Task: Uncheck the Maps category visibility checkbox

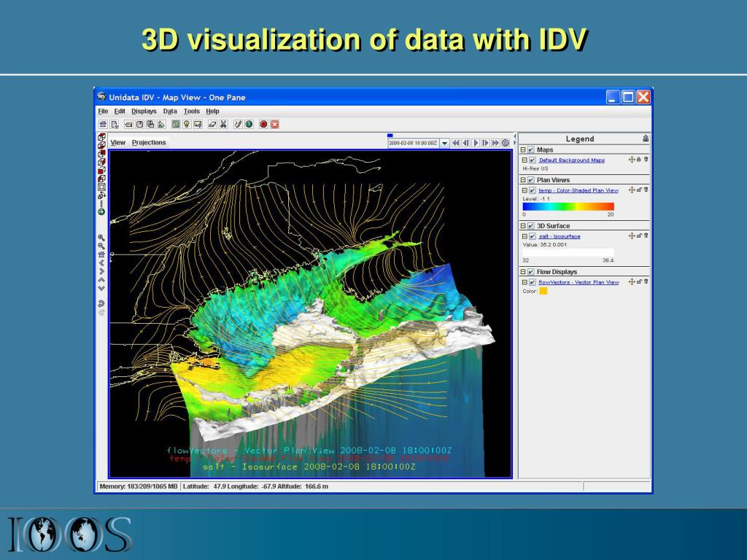Action: 531,149
